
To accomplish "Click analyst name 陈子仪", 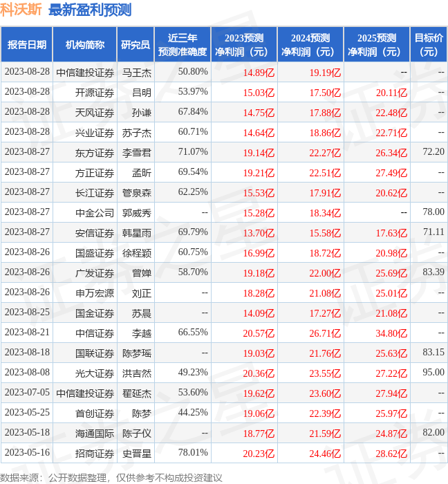I will point(137,434).
